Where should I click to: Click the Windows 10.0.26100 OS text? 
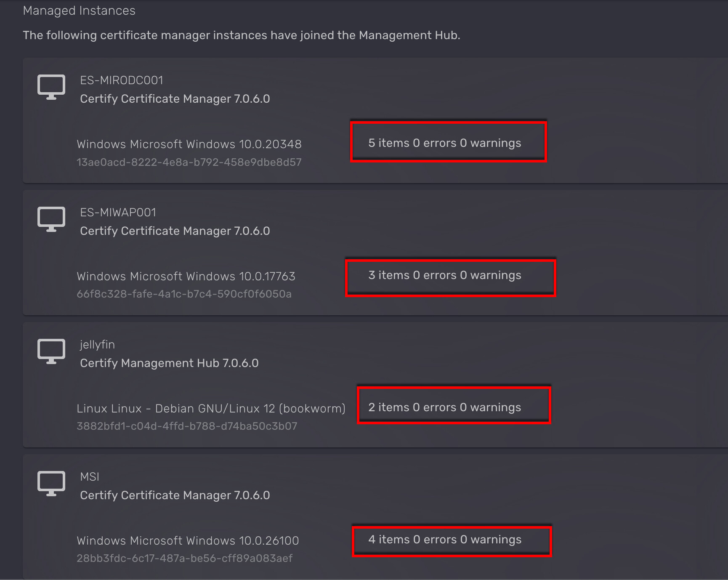point(188,541)
